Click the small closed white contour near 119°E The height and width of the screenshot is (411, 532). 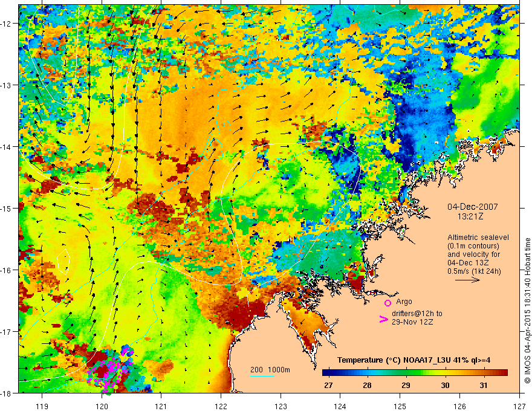[63, 262]
